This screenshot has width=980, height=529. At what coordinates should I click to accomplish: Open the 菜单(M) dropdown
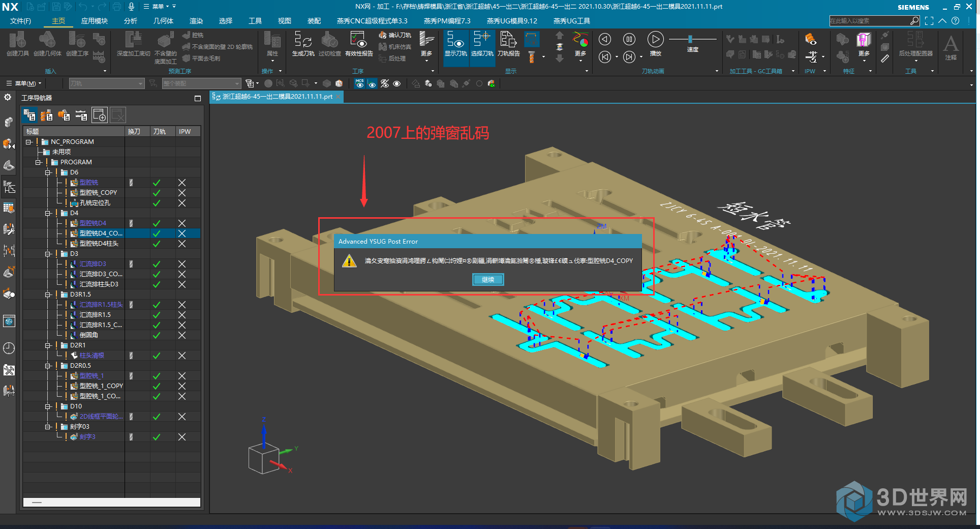24,83
